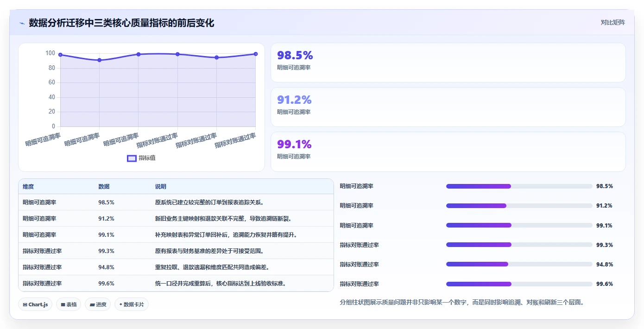
Task: Click the 0 label on the chart y-axis
Action: click(53, 126)
